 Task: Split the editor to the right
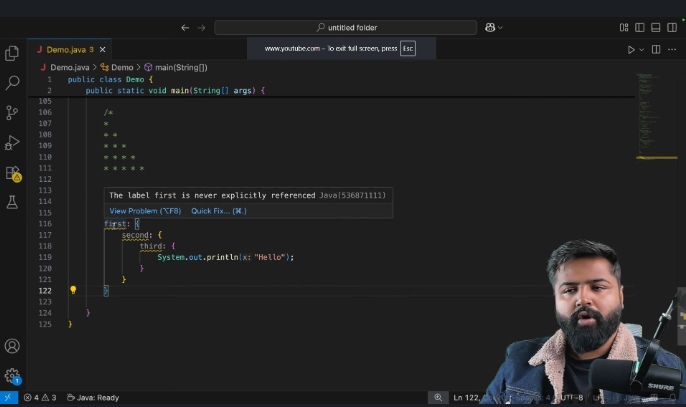[656, 49]
